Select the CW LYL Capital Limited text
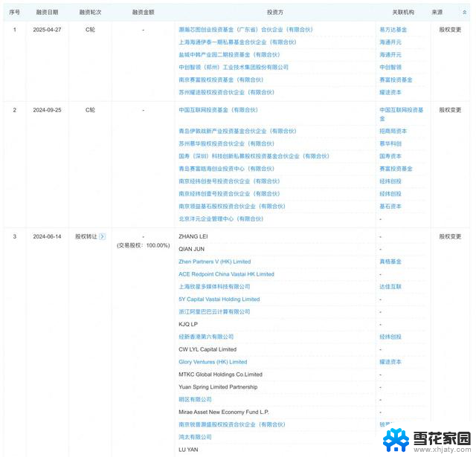This screenshot has width=476, height=457. tap(208, 349)
